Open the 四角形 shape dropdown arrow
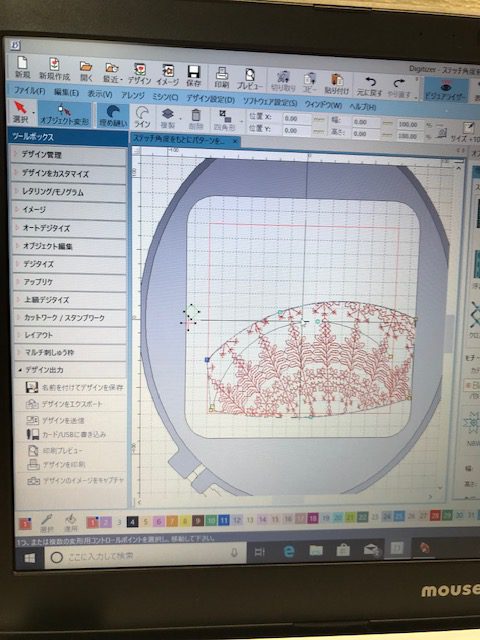This screenshot has height=640, width=480. 241,121
